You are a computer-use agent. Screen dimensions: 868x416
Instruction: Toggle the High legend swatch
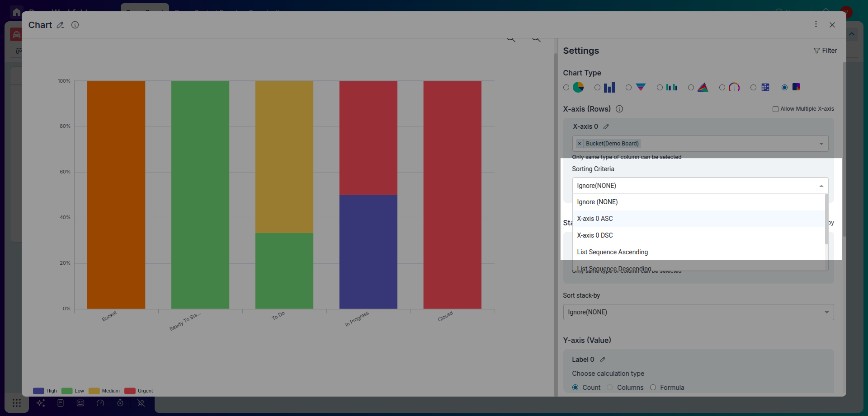click(x=38, y=391)
